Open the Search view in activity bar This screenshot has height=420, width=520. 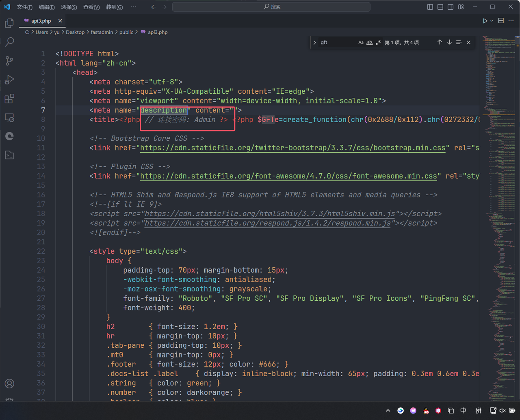coord(9,42)
